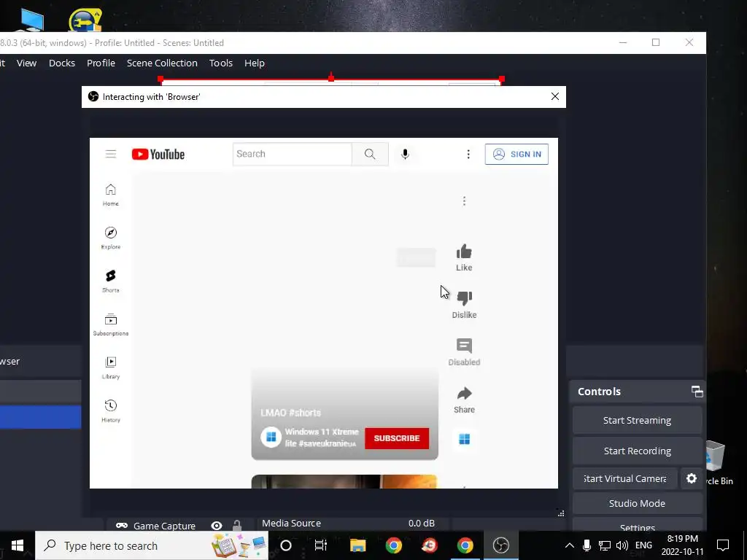Click the Media Source mixer label
This screenshot has width=747, height=560.
pos(291,523)
